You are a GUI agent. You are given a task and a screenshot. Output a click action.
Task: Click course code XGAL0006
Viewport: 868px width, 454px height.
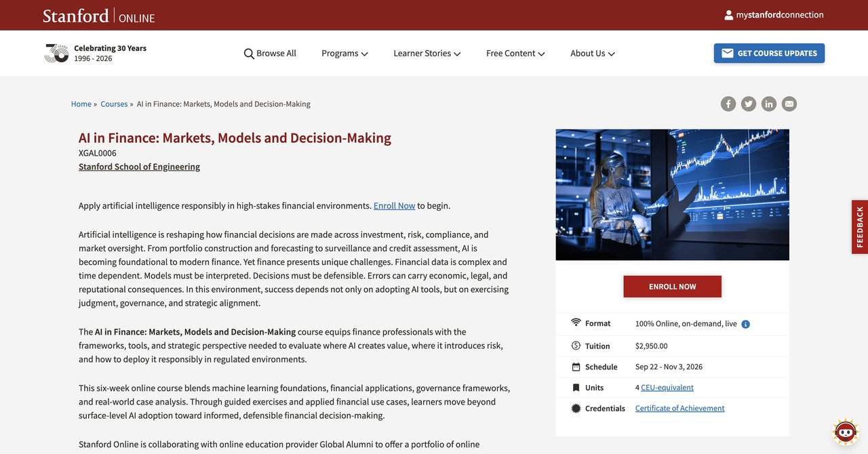98,153
